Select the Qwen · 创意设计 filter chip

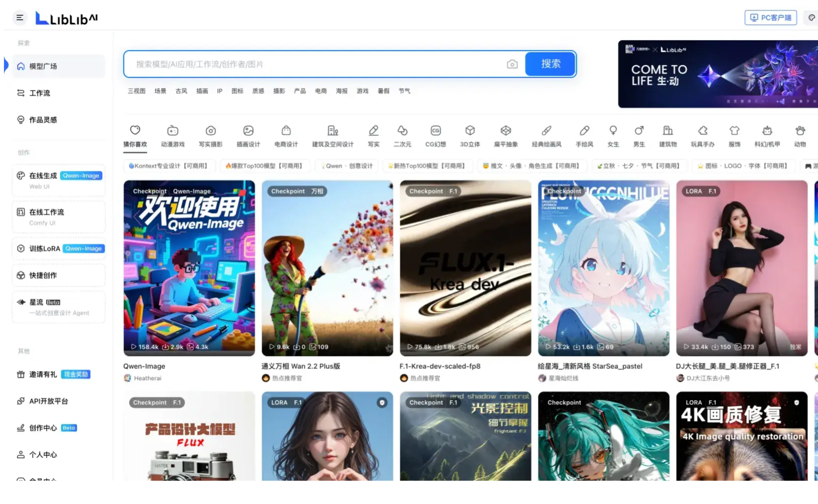[x=347, y=166]
